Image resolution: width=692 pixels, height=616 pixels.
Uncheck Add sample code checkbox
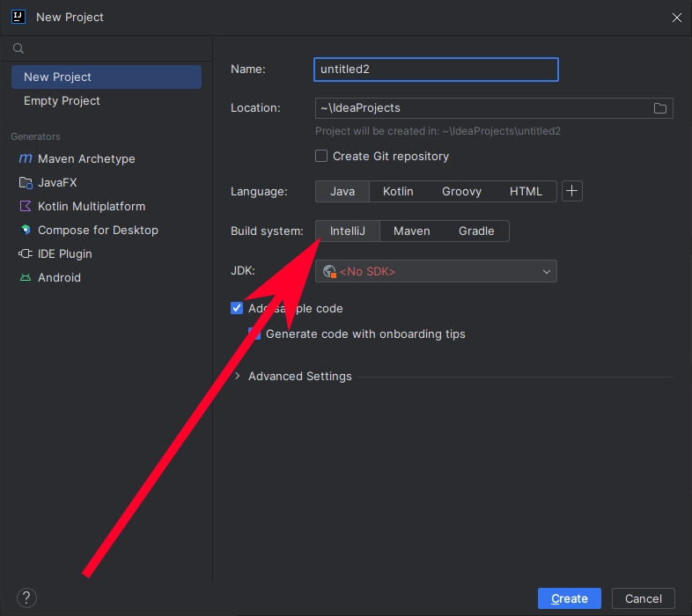coord(237,308)
